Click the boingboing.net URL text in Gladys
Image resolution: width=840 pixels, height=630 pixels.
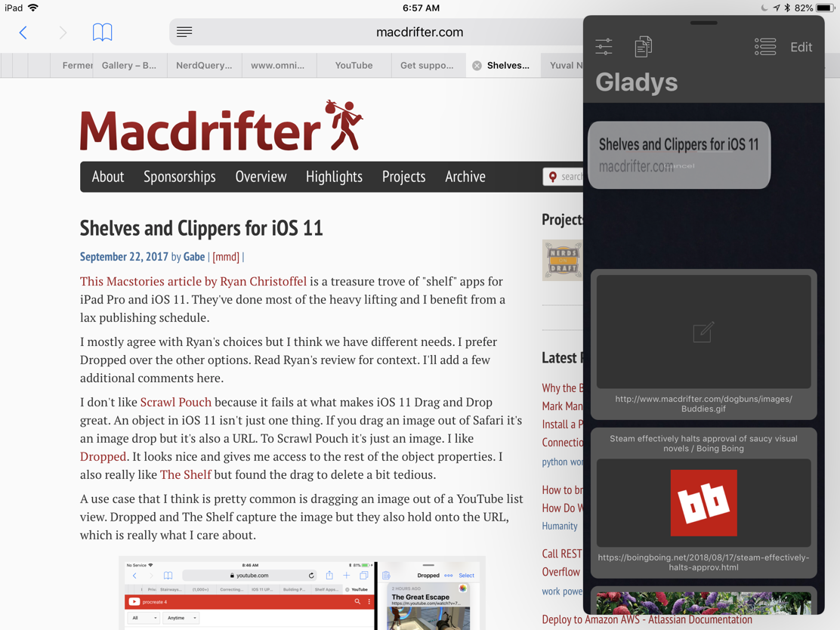pos(703,563)
